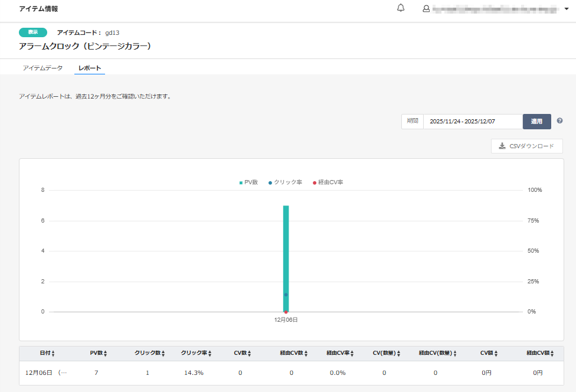Click the 表示 status badge

pyautogui.click(x=33, y=32)
